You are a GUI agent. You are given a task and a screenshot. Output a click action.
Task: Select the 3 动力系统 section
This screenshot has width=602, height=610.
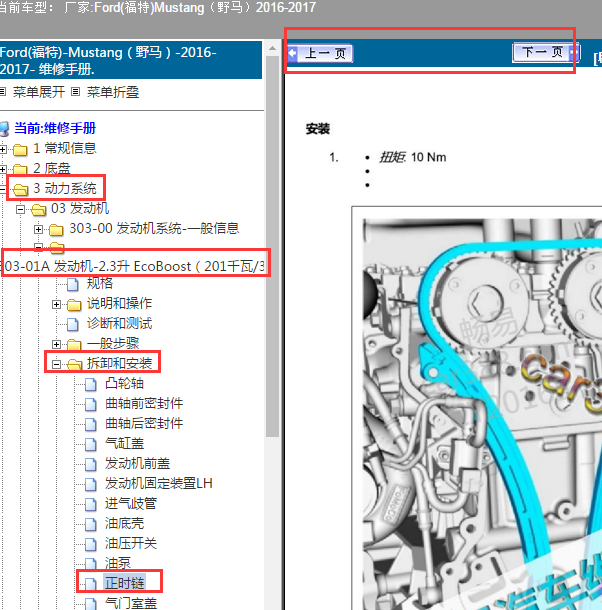tap(65, 188)
